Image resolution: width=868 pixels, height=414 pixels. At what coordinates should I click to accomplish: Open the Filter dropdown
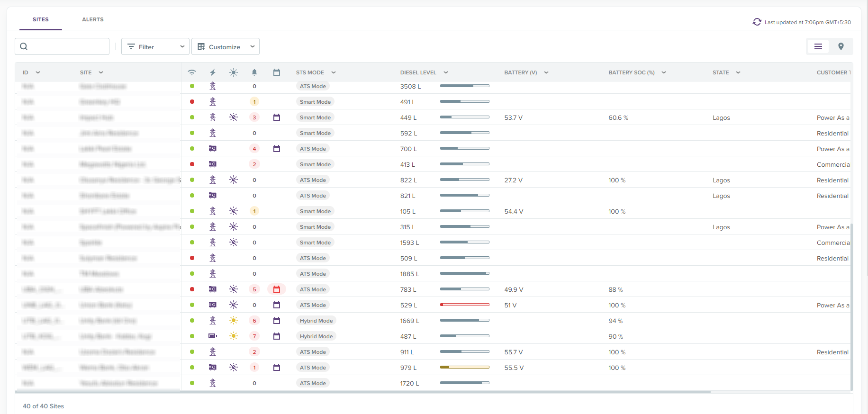point(155,46)
